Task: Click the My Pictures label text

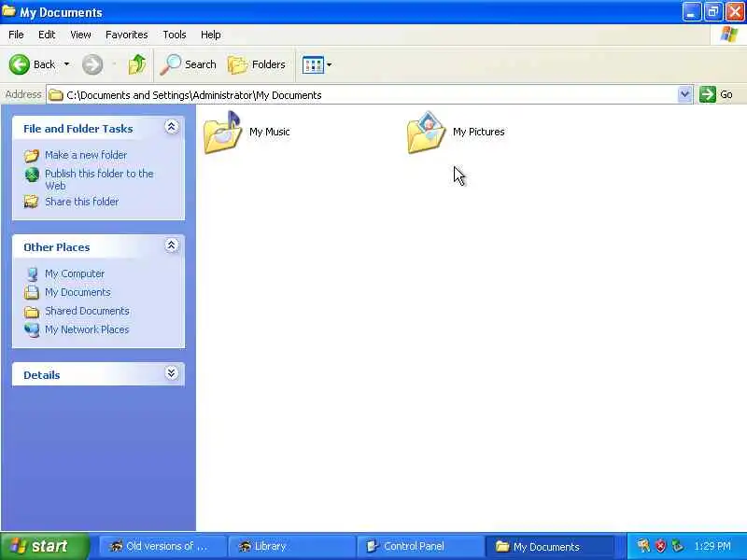Action: pos(479,132)
